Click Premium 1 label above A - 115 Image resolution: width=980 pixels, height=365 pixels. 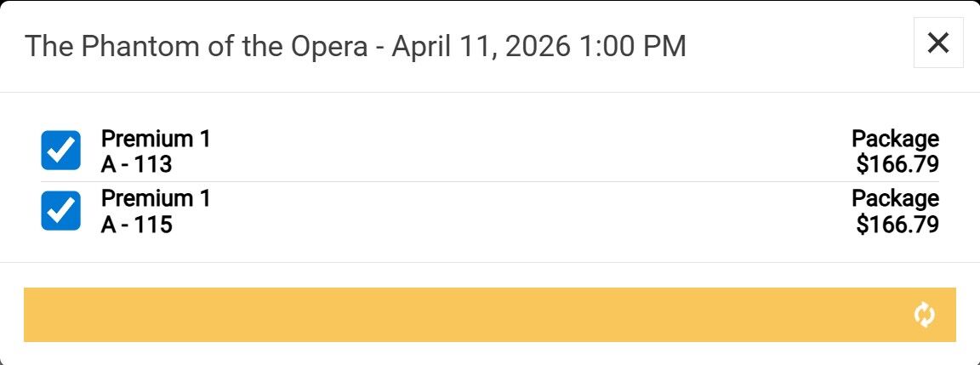point(156,199)
